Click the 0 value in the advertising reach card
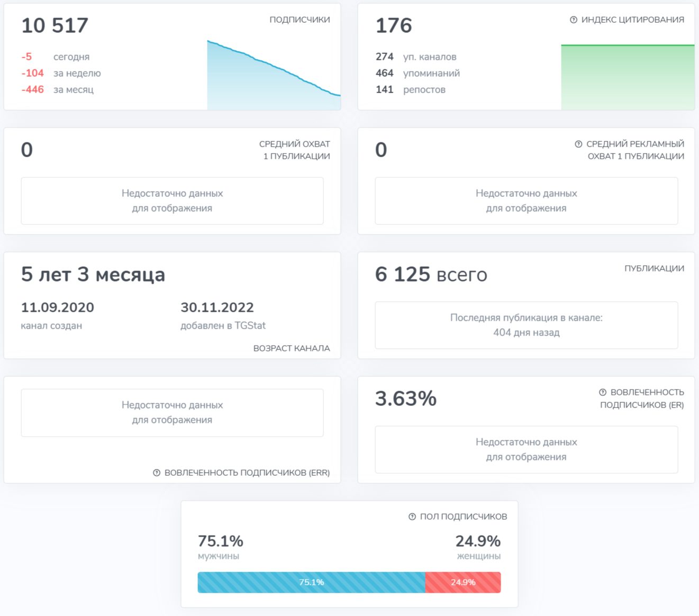The width and height of the screenshot is (699, 616). (381, 150)
